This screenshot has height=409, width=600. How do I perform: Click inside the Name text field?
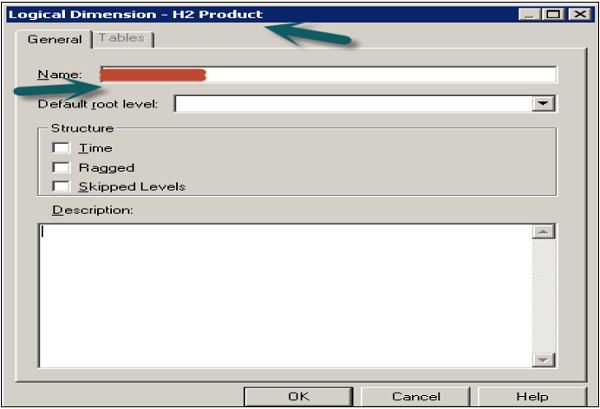(x=328, y=75)
